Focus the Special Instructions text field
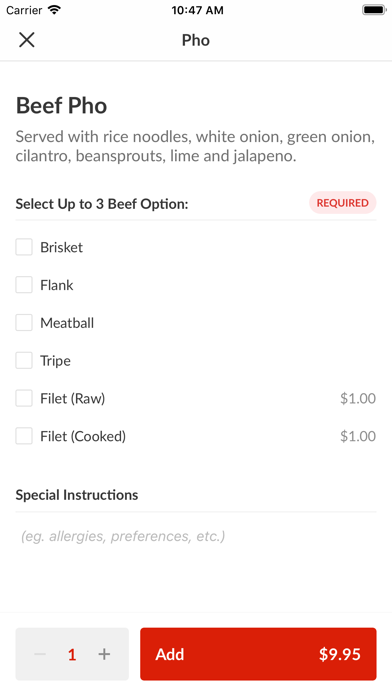The image size is (392, 696). (196, 536)
